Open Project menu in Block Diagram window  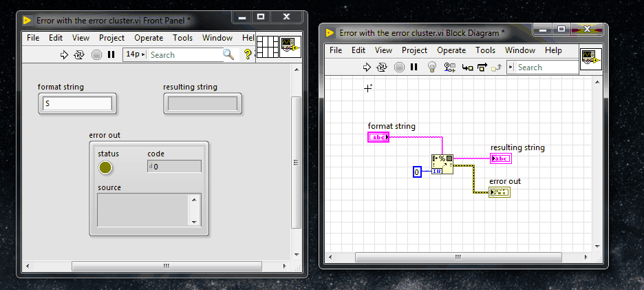(414, 50)
